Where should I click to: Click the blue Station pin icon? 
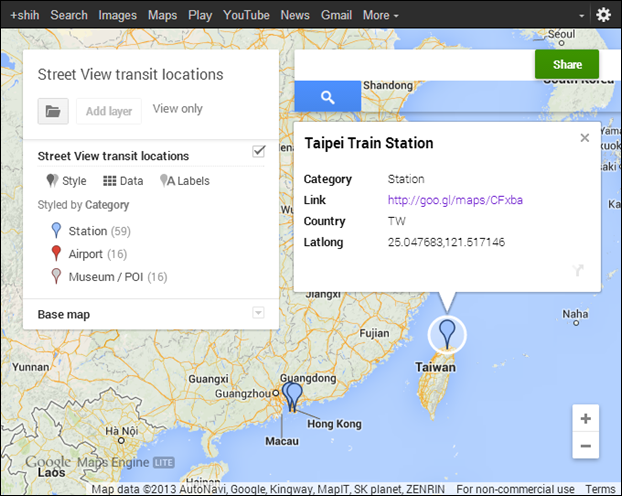(56, 231)
